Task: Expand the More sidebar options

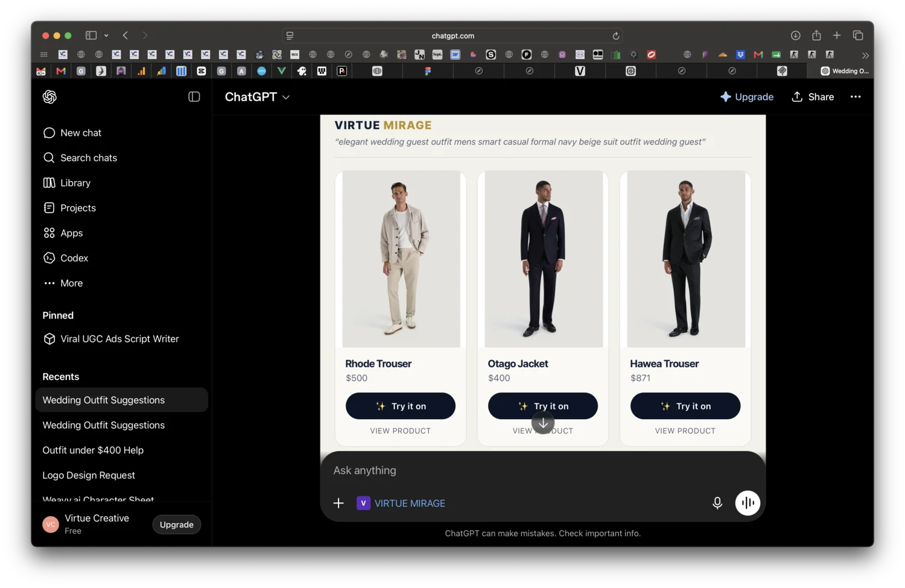Action: [121, 283]
